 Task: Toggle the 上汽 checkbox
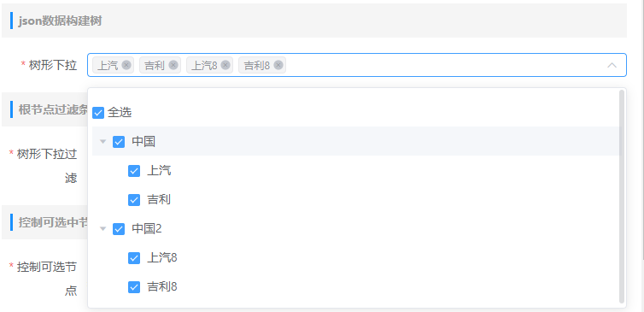coord(134,171)
